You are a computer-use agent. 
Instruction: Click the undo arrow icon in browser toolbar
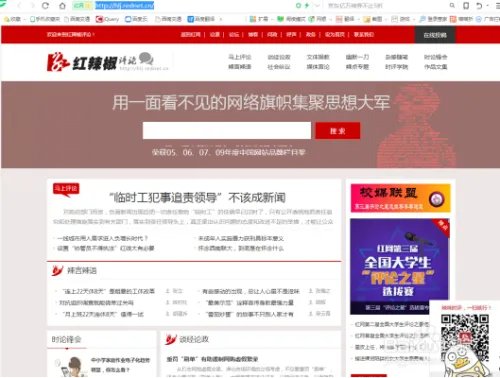[479, 5]
